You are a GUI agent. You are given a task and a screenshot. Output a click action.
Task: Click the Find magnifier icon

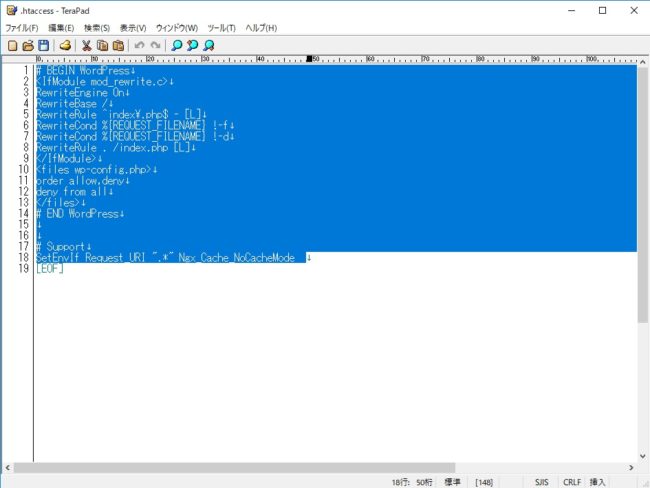pyautogui.click(x=177, y=45)
